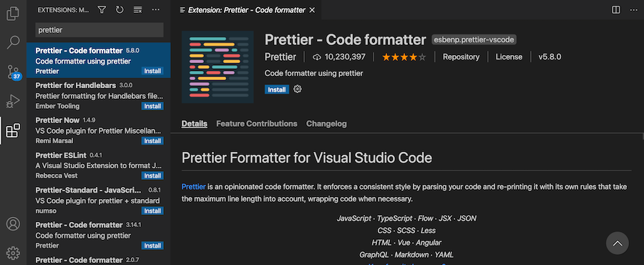Screen dimensions: 644x265
Task: Open the manage gear beside Install button
Action: point(298,89)
